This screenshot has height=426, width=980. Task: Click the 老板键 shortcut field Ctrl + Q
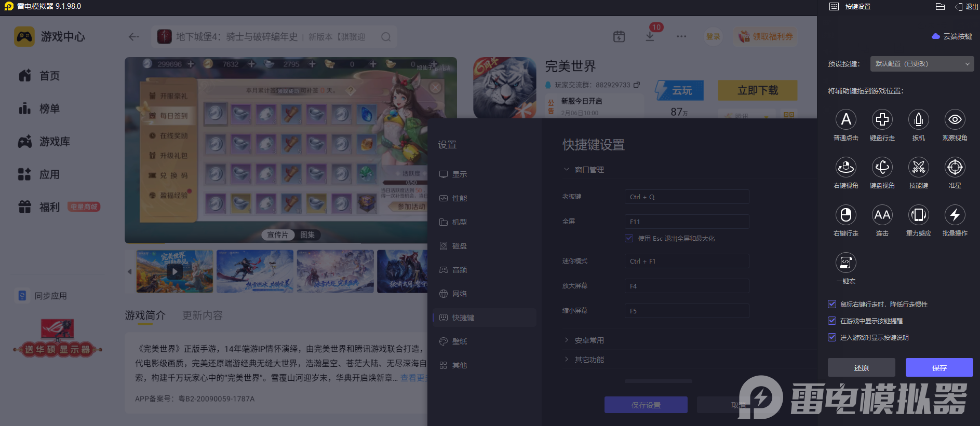pos(687,197)
